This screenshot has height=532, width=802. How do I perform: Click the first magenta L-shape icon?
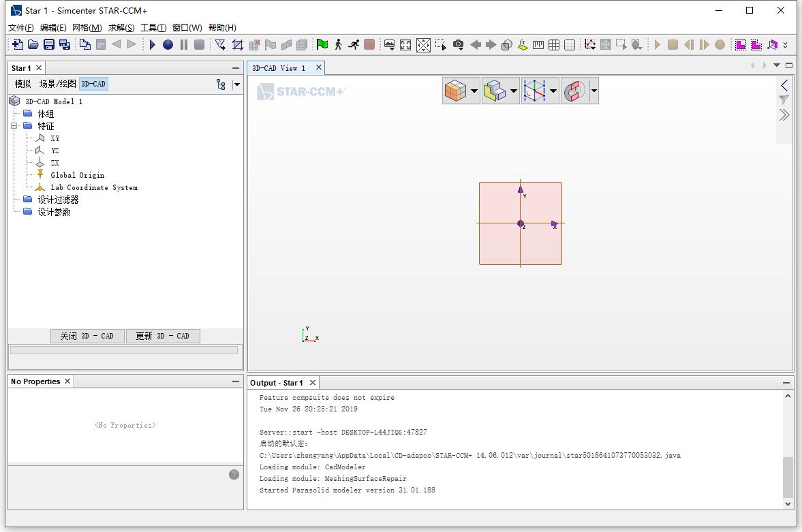(740, 44)
